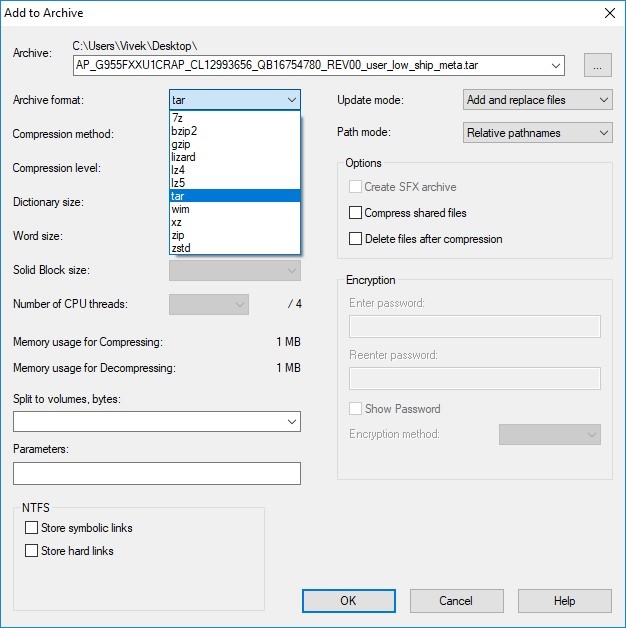Open the Update mode dropdown
This screenshot has height=628, width=626.
(538, 100)
